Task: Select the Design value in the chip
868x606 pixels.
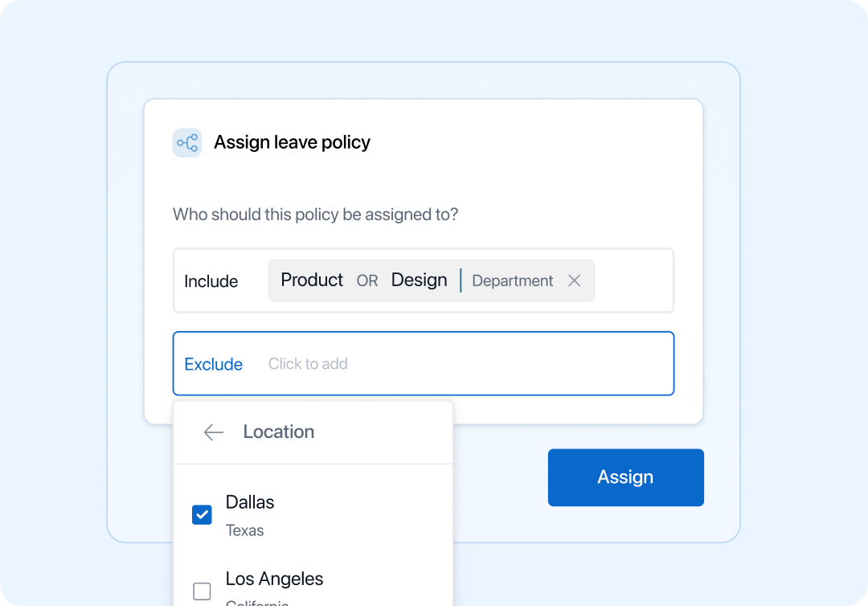Action: (419, 280)
